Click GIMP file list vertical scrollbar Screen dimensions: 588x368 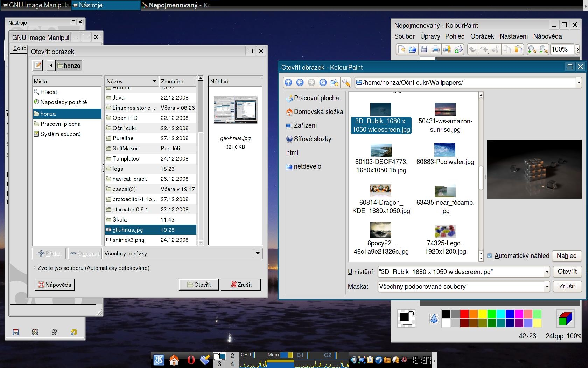coord(201,161)
